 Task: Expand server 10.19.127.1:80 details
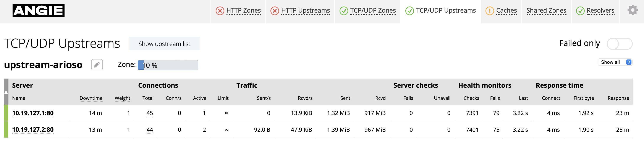coord(33,113)
